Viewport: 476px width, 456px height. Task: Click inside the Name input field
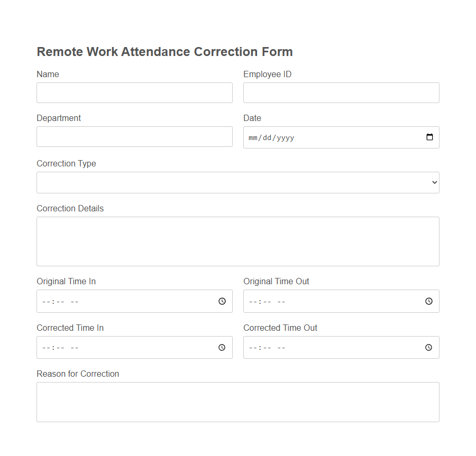pyautogui.click(x=134, y=92)
